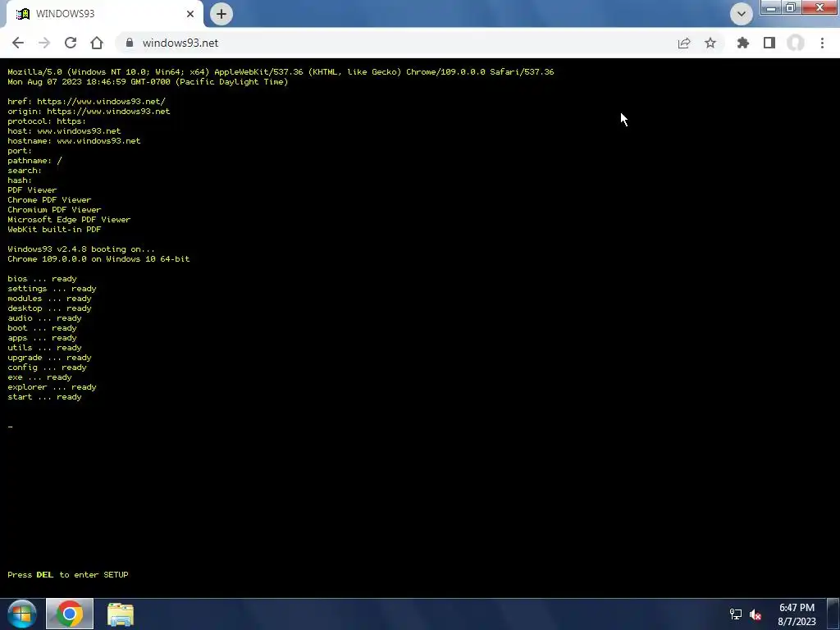This screenshot has height=630, width=840.
Task: Click the 'pathname: /' line
Action: (x=34, y=161)
